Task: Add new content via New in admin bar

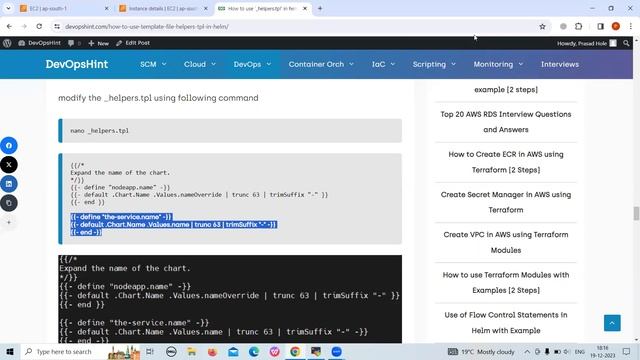Action: [x=98, y=43]
